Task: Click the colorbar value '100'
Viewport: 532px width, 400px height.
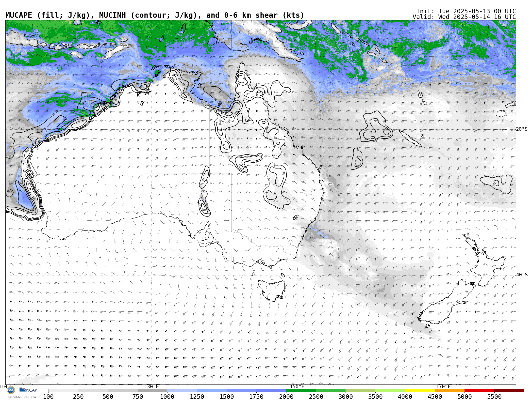Action: pyautogui.click(x=48, y=397)
